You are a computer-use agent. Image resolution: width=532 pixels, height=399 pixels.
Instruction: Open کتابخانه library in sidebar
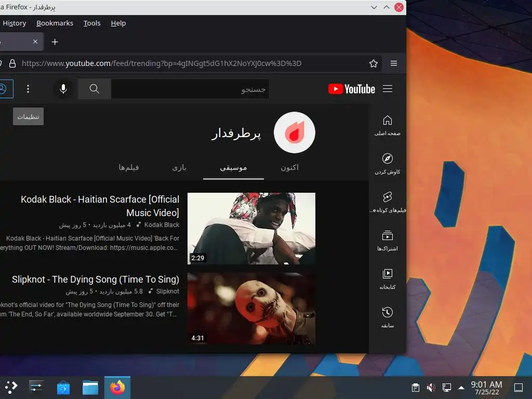click(388, 279)
